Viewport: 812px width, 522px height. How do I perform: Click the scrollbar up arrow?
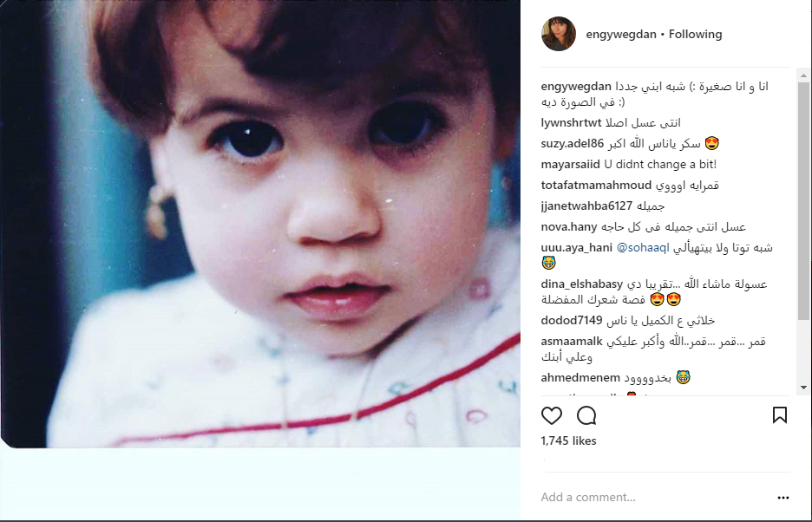pos(803,75)
